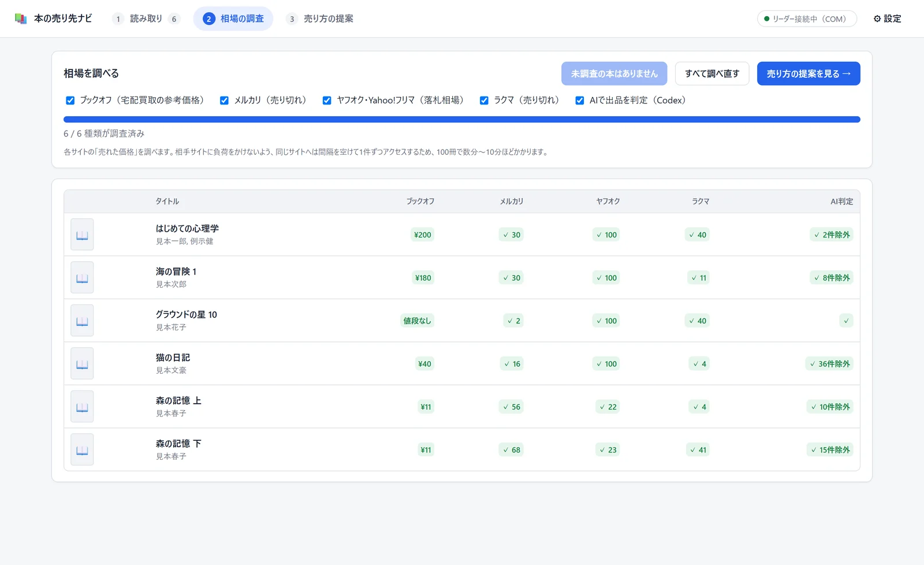This screenshot has height=565, width=924.
Task: Click the メルカリ 2 badge for グラウンドの星 10
Action: click(514, 321)
